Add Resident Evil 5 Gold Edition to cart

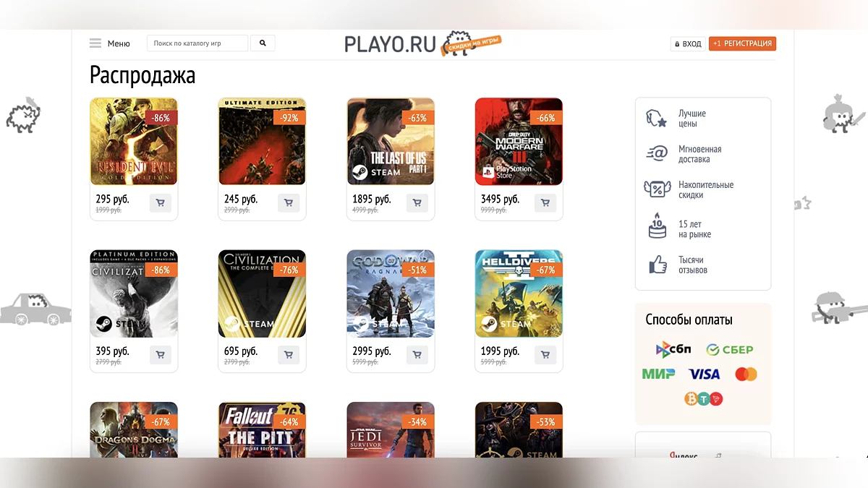pyautogui.click(x=160, y=203)
